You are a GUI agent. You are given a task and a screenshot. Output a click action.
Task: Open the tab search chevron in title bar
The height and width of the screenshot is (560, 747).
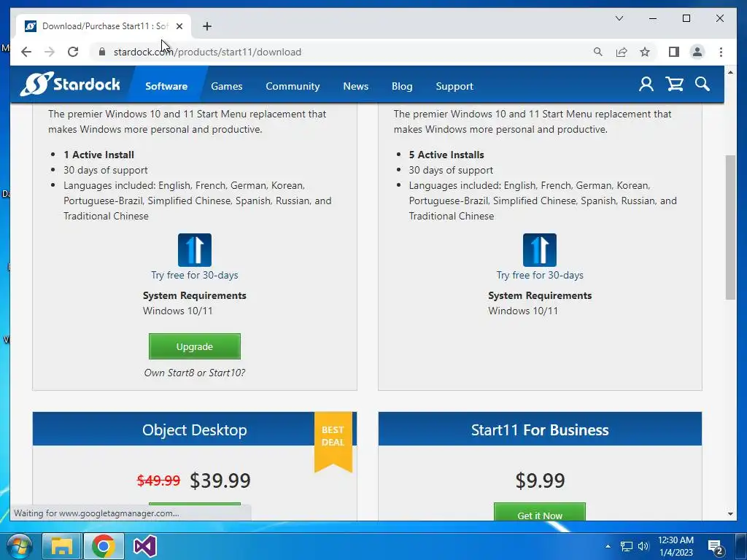pos(619,18)
